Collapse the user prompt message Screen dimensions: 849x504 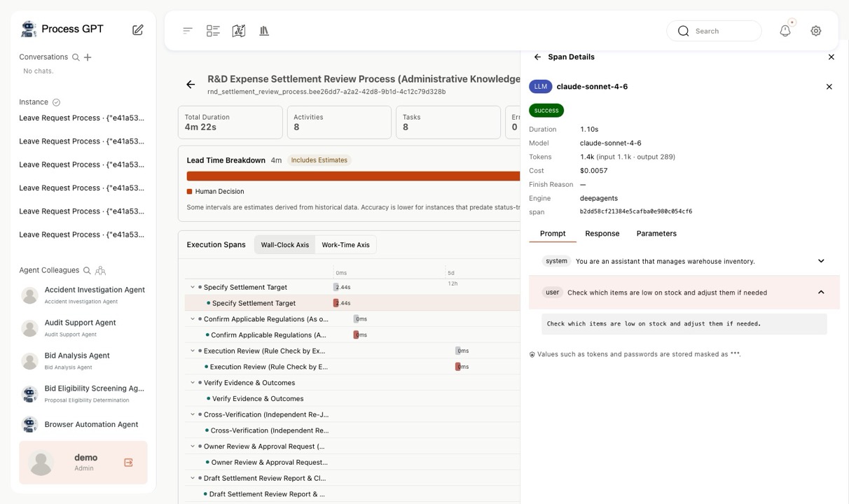821,293
